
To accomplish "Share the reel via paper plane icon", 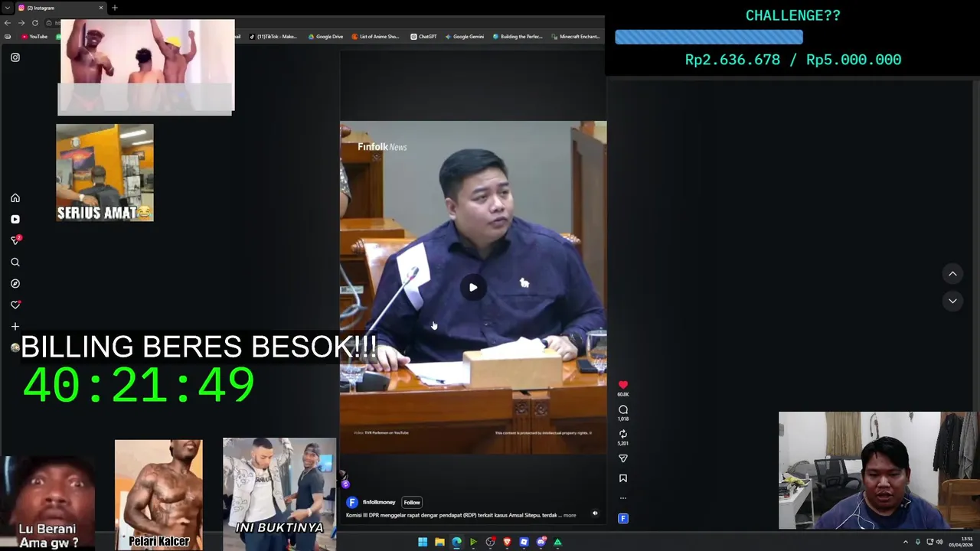I will click(x=623, y=458).
